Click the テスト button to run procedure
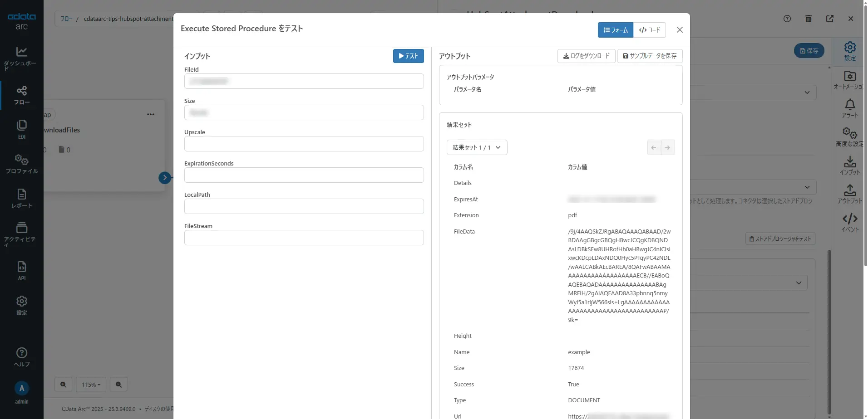 pyautogui.click(x=408, y=56)
